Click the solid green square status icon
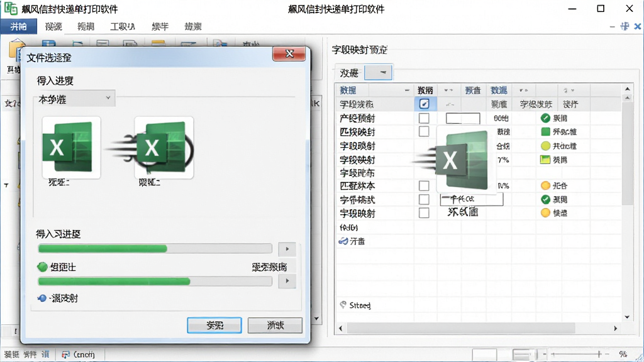 click(x=545, y=132)
